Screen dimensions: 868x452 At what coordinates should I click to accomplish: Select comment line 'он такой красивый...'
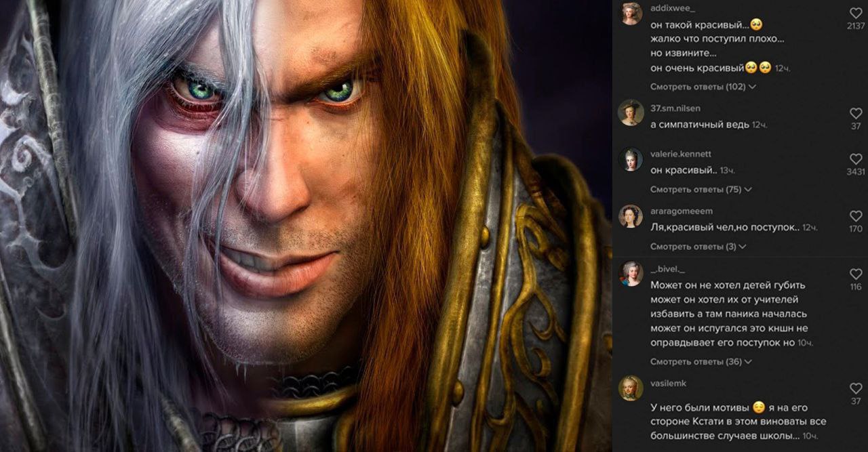click(707, 24)
